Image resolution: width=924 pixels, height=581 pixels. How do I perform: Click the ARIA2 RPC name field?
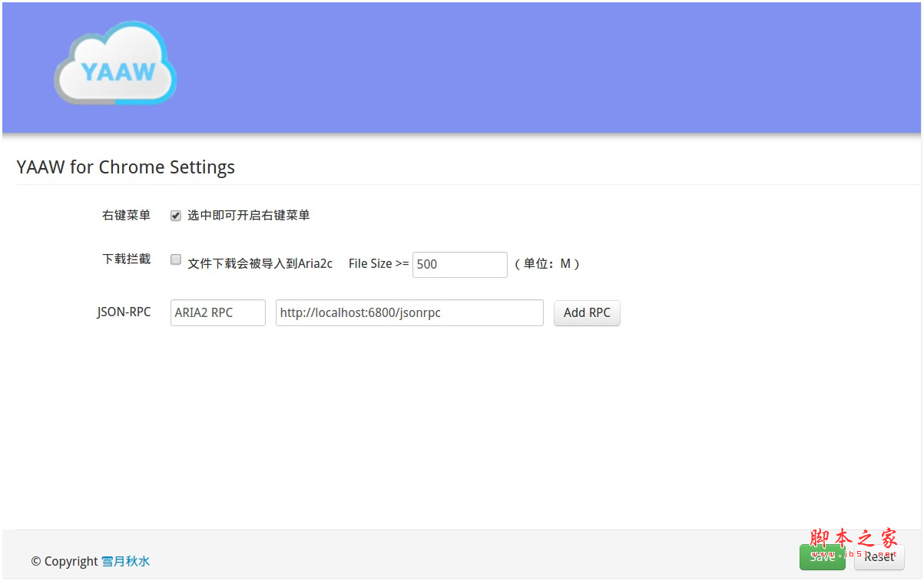coord(217,312)
